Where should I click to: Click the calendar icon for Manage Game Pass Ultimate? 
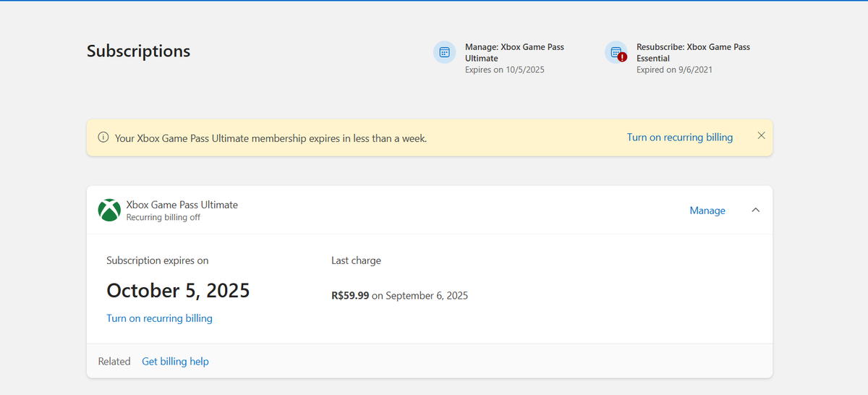click(445, 52)
